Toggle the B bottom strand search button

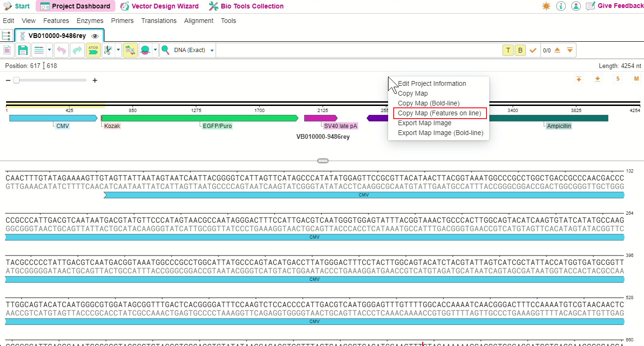[x=520, y=50]
